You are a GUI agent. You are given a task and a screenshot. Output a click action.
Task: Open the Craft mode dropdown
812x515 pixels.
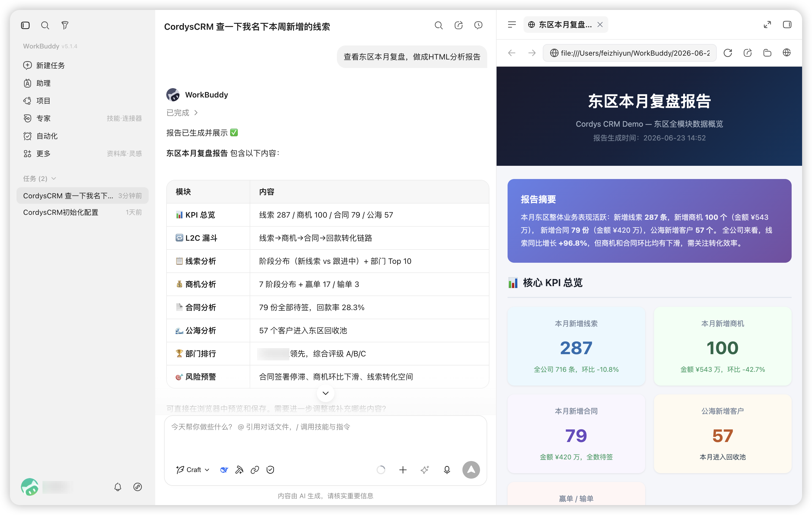(193, 470)
